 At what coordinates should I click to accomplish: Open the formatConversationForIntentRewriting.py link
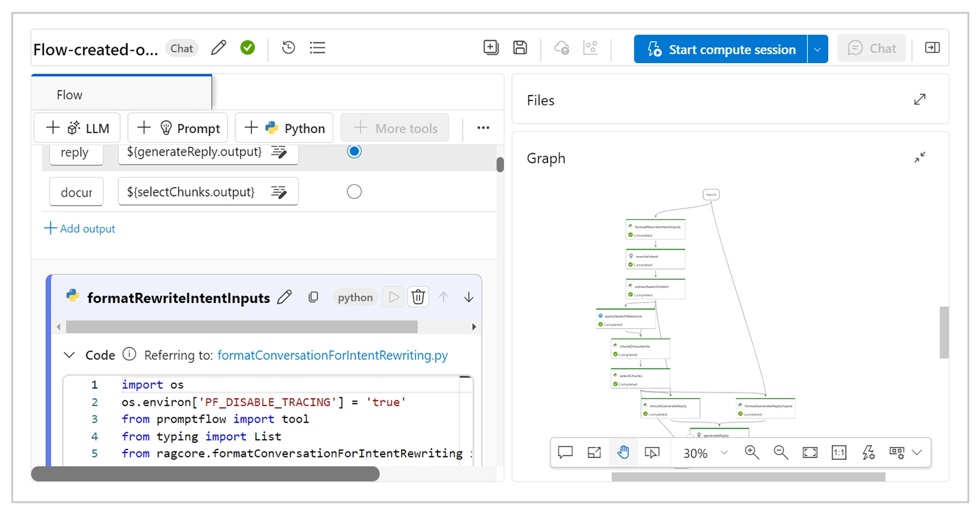333,355
